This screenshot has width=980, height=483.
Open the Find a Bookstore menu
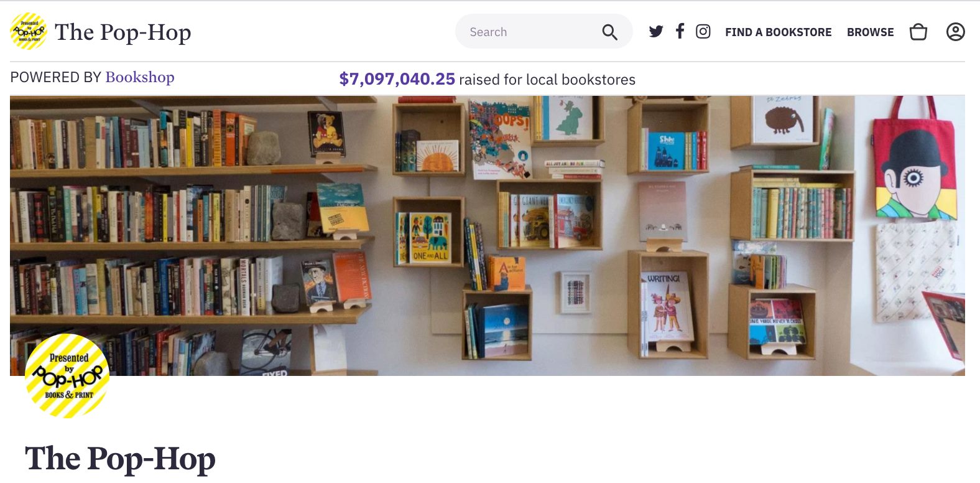click(778, 32)
